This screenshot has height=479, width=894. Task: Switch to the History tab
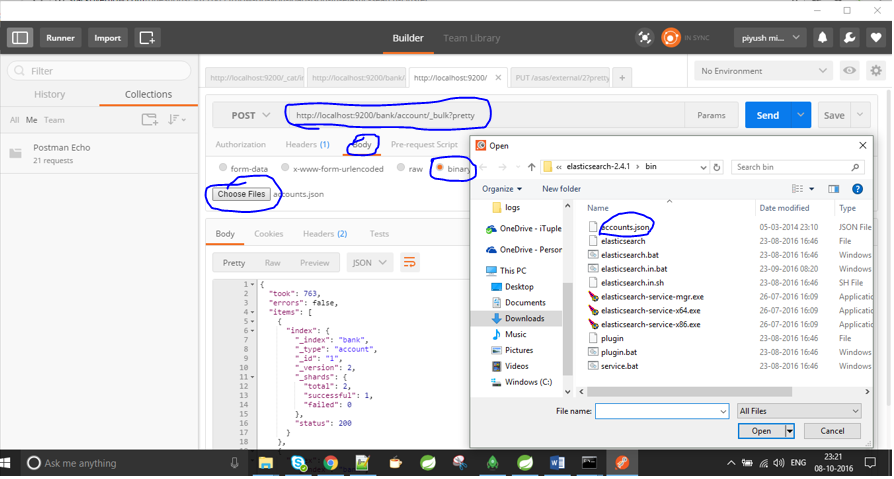pyautogui.click(x=50, y=95)
